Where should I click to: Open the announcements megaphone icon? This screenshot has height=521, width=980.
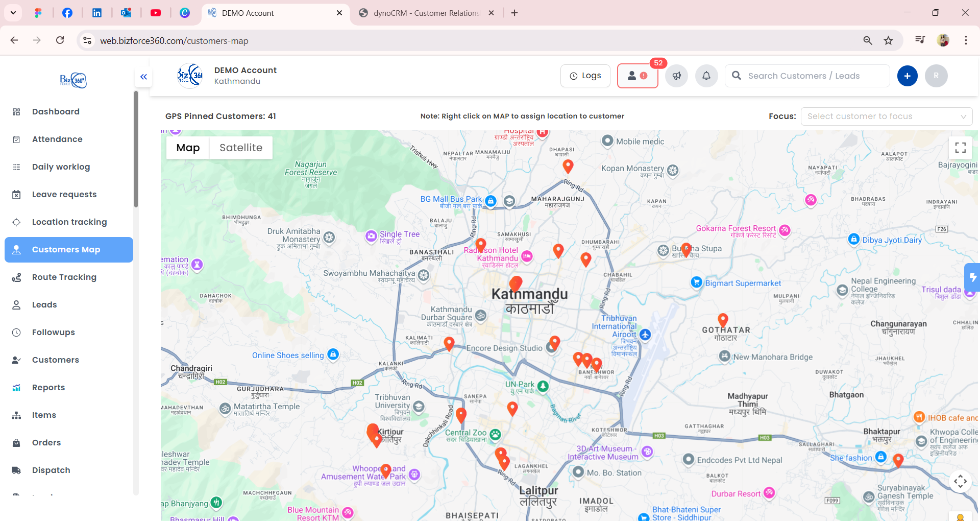coord(676,76)
